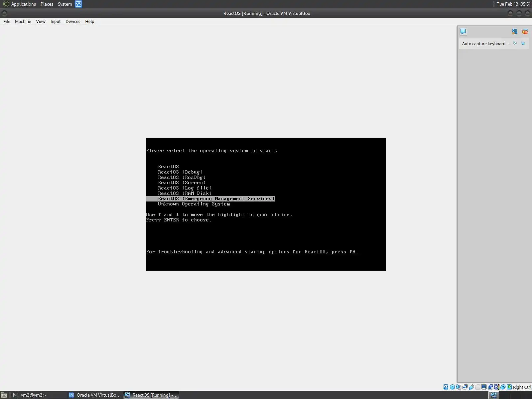Select the ReactOS (RAM Disk) boot entry

[x=185, y=193]
